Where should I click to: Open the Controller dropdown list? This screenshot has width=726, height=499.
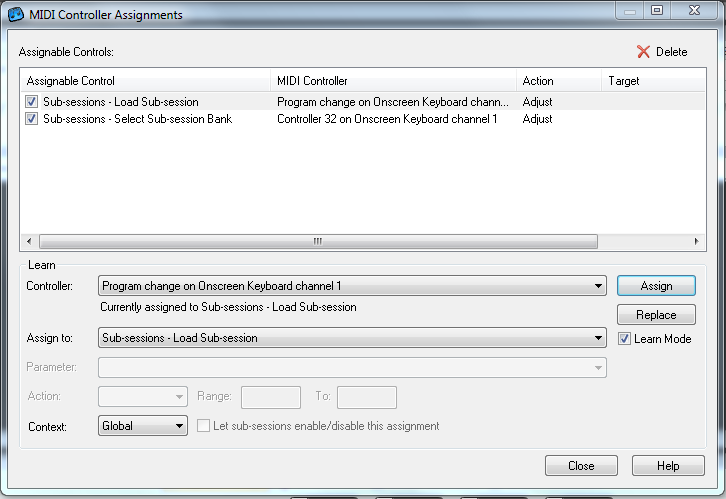(598, 286)
